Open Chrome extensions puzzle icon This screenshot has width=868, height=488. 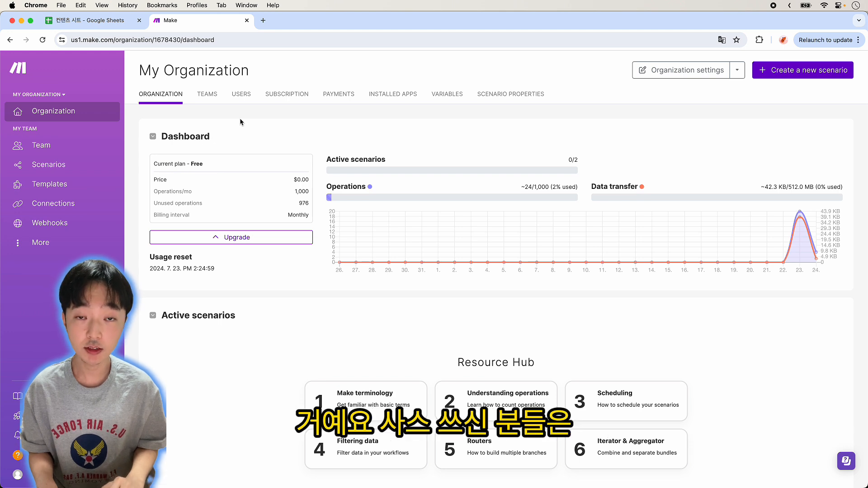(759, 40)
